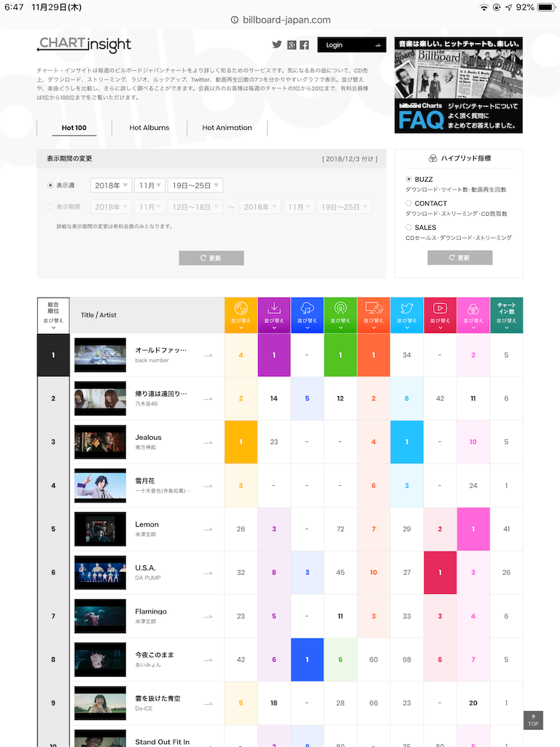Open trend arrow for 雲を抜けた青空 row
This screenshot has height=747, width=560.
pyautogui.click(x=208, y=704)
